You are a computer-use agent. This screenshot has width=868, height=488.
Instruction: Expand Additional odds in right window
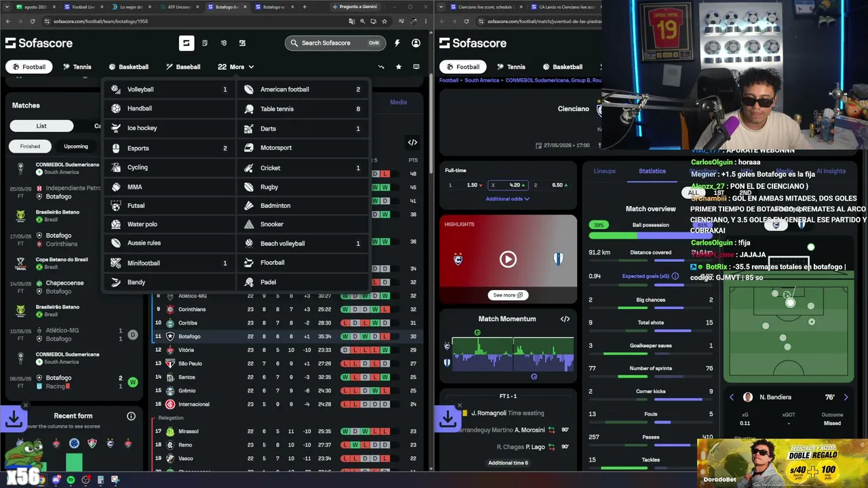point(507,199)
